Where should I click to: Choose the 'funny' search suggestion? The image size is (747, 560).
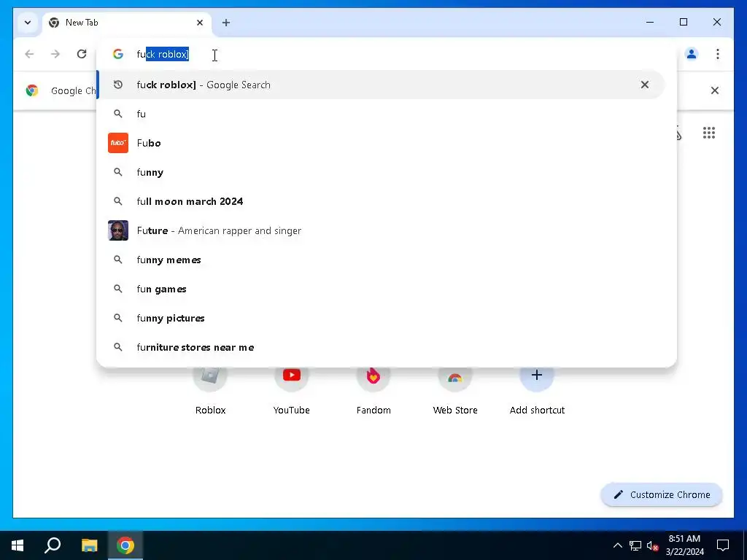pyautogui.click(x=381, y=172)
